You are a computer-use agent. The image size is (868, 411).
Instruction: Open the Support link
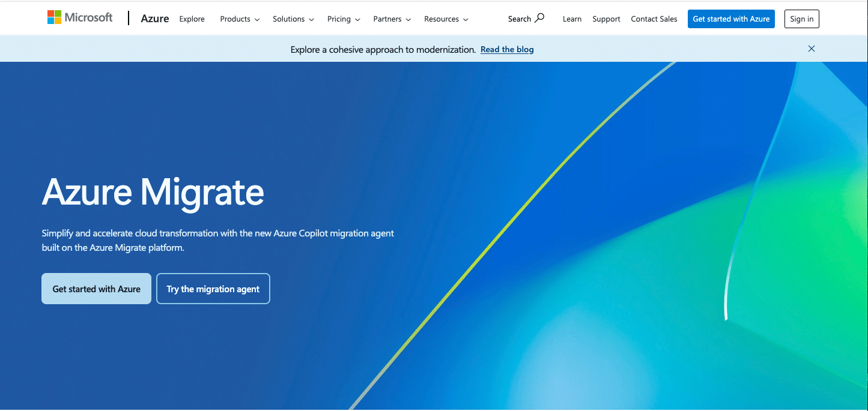coord(606,19)
